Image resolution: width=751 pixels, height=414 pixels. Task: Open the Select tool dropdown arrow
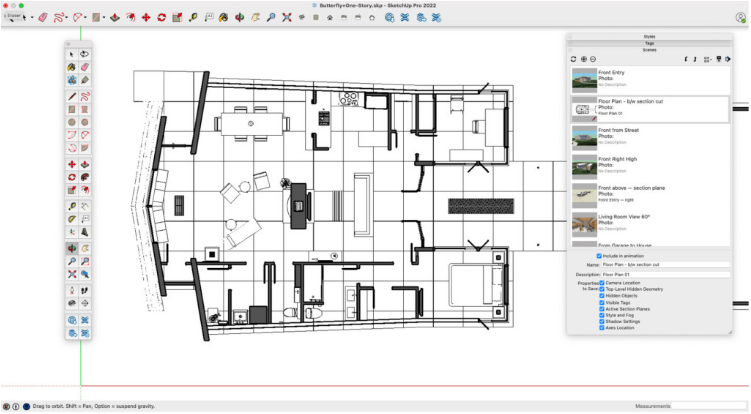[x=30, y=18]
